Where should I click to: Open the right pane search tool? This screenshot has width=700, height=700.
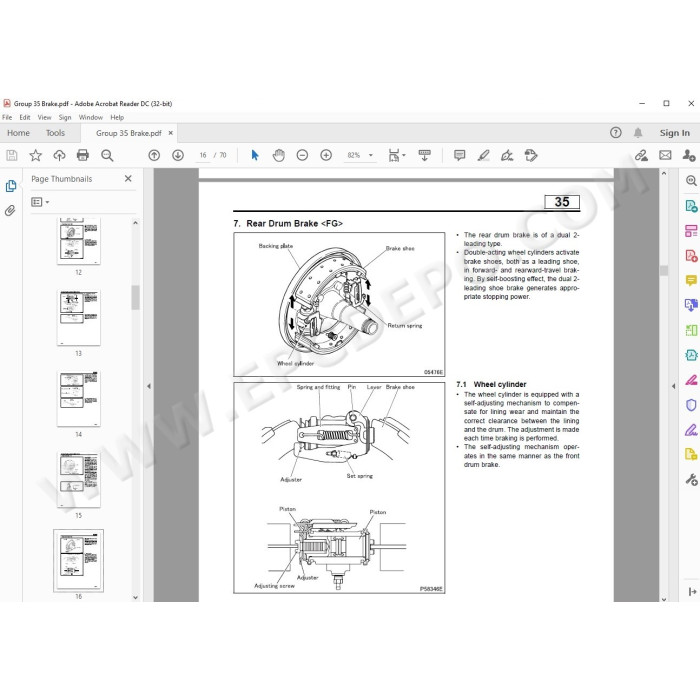click(x=691, y=181)
